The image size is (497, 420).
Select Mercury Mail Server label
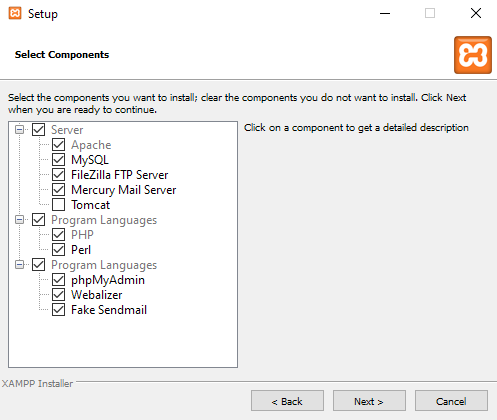[x=124, y=190]
